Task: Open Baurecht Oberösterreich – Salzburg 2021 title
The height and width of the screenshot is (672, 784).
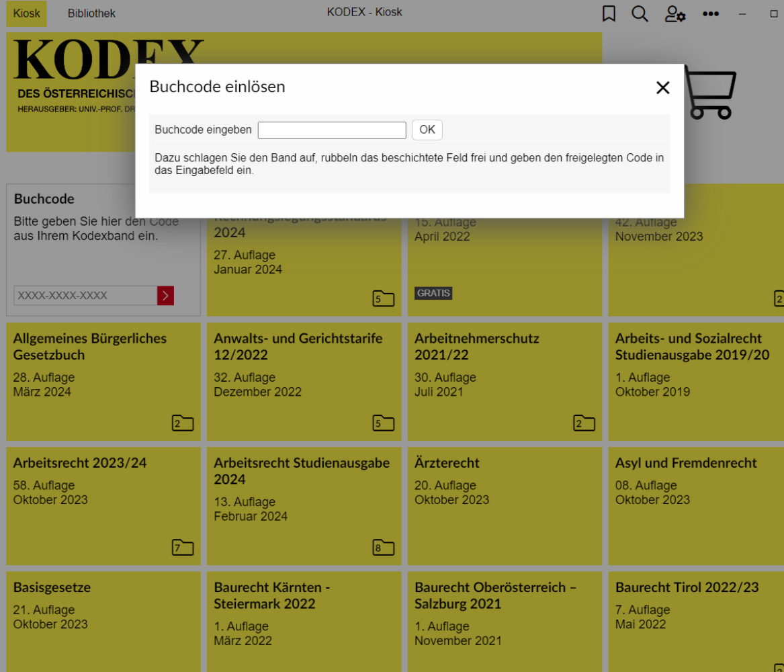Action: 496,595
